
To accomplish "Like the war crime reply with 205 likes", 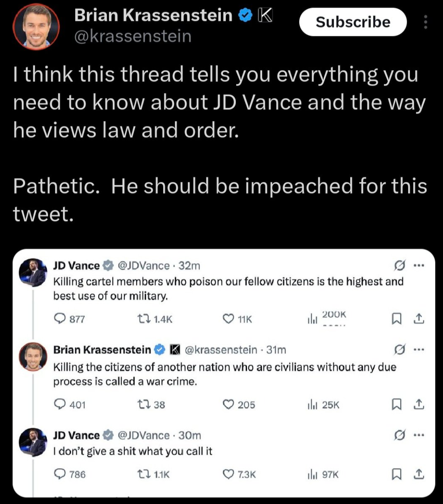I will point(228,404).
